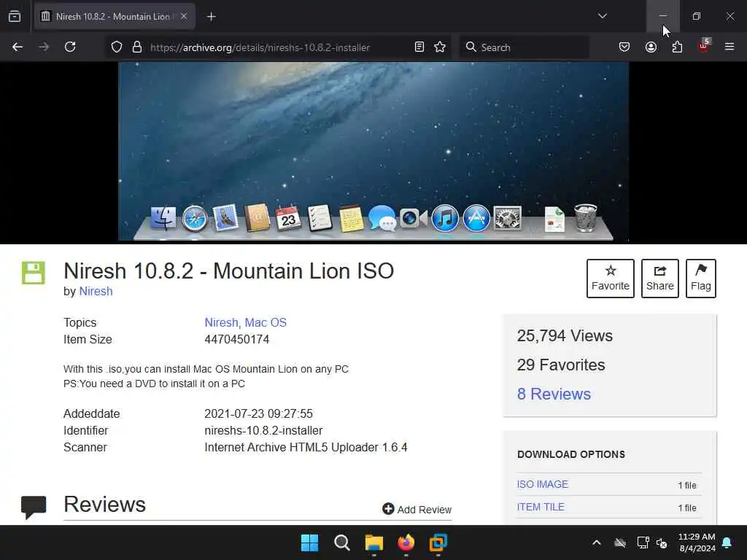Open a new tab with plus button
The width and height of the screenshot is (747, 560).
[x=211, y=17]
